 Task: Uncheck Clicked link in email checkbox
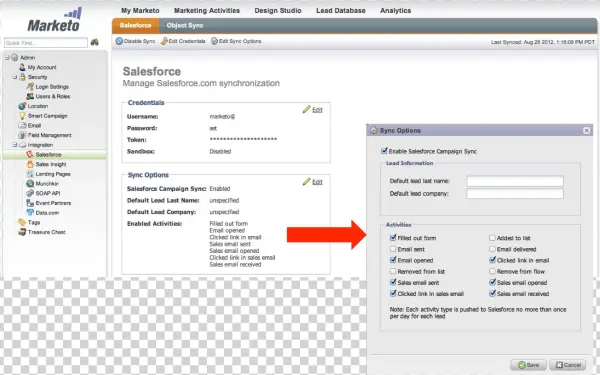(x=492, y=260)
